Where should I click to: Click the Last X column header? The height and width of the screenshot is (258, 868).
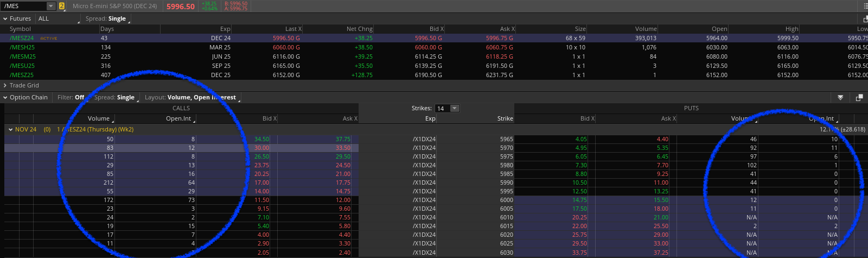[293, 29]
